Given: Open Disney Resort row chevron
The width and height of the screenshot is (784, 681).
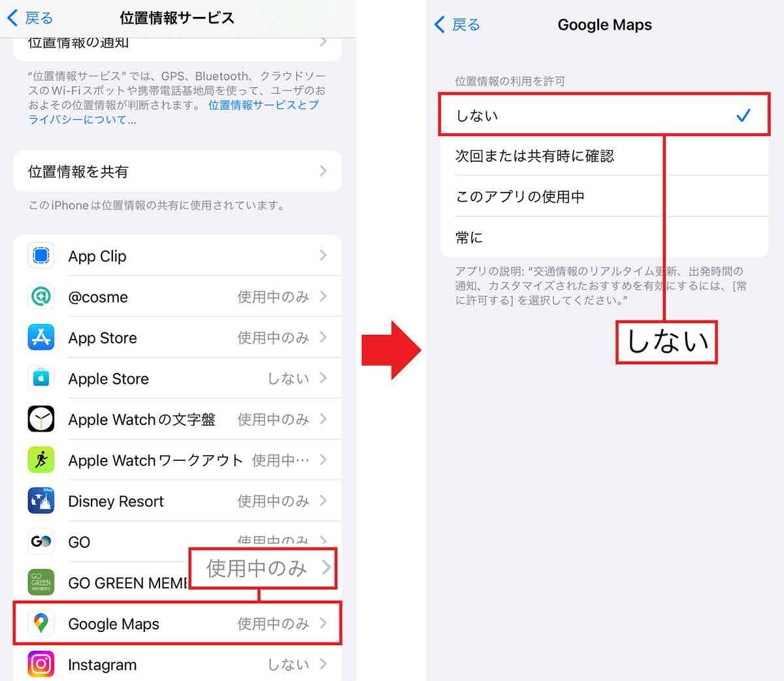Looking at the screenshot, I should click(x=323, y=501).
